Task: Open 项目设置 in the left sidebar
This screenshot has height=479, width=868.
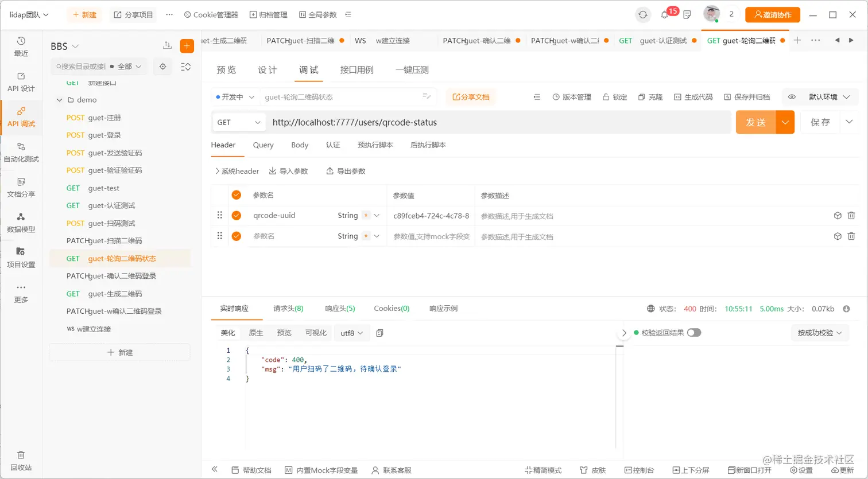Action: 21,258
